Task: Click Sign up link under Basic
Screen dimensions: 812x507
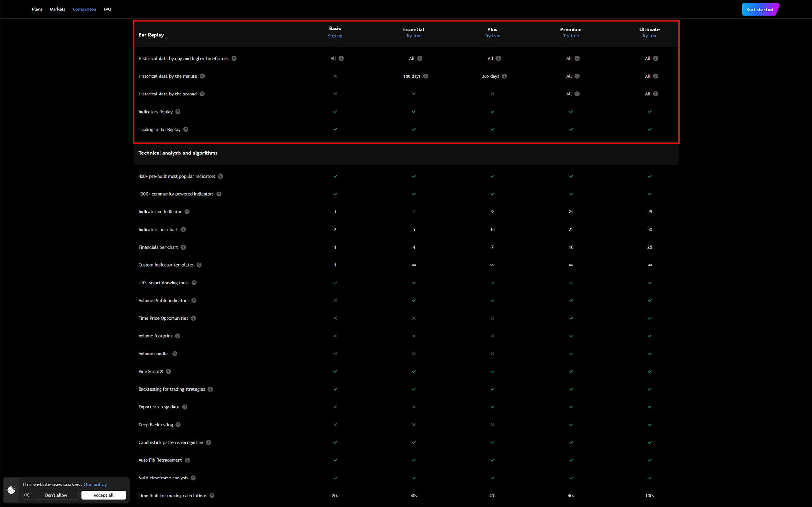Action: (x=335, y=36)
